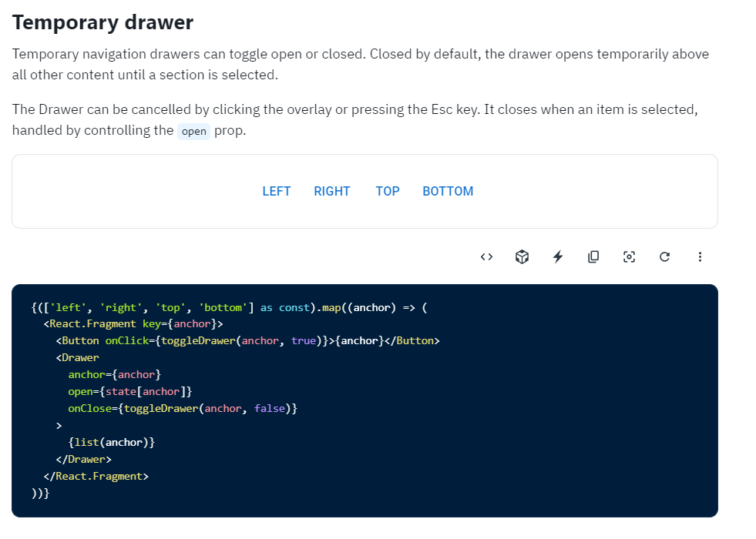
Task: Open the TOP drawer
Action: pos(388,191)
